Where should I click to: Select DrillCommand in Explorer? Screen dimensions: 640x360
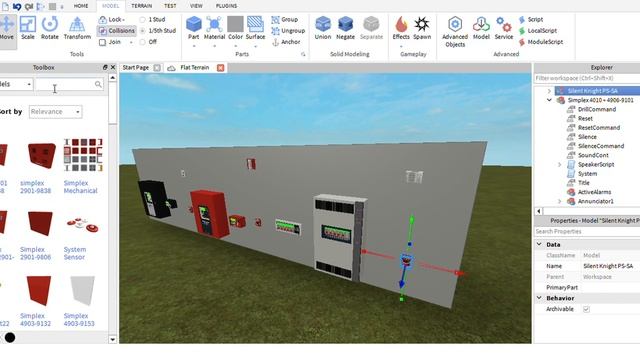(x=597, y=109)
